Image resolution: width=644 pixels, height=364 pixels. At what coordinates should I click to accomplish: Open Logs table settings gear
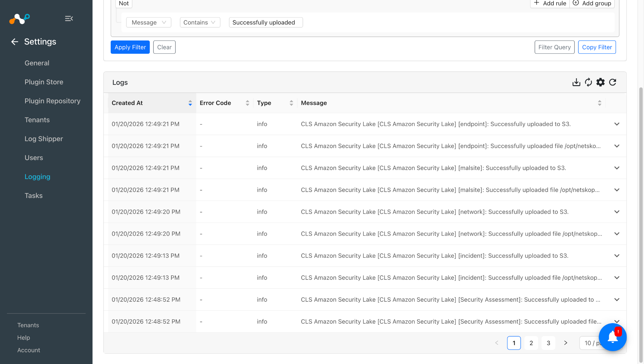(601, 82)
